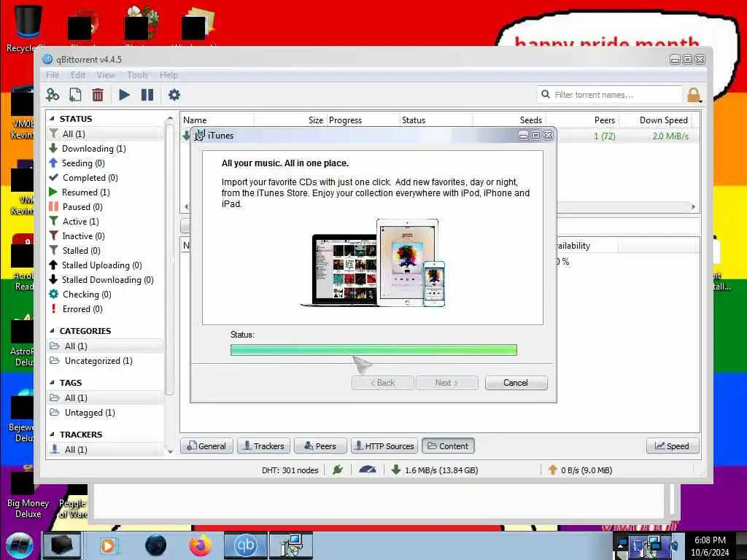This screenshot has width=747, height=560.
Task: Select Uncategorized (1) category
Action: tap(105, 361)
